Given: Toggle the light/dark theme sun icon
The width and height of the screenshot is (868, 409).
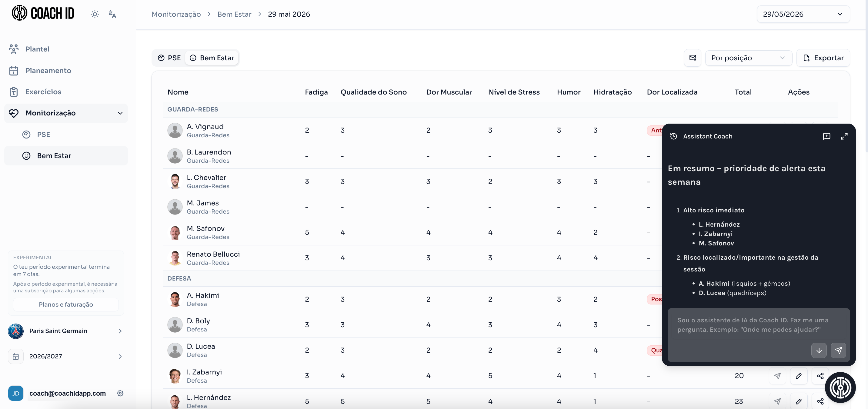Looking at the screenshot, I should point(95,14).
